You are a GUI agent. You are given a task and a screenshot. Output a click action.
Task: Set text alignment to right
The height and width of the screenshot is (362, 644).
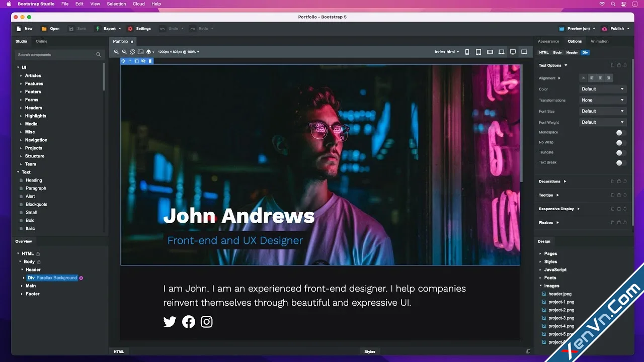609,78
